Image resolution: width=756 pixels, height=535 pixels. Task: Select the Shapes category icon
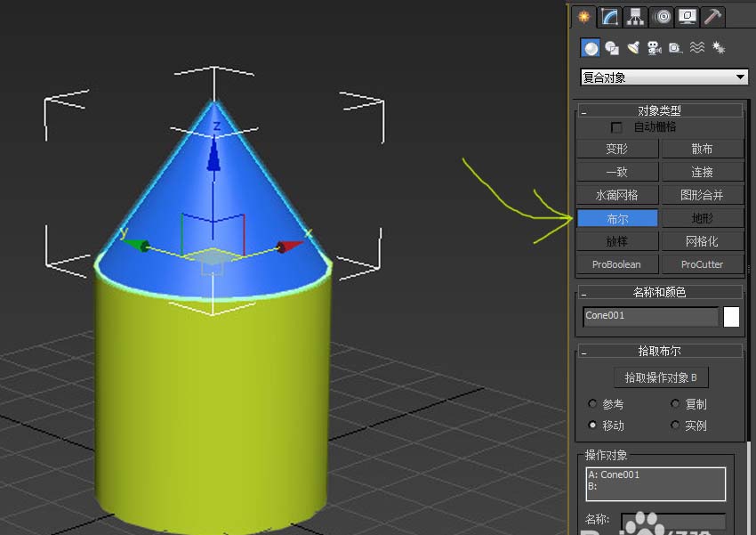[x=612, y=48]
